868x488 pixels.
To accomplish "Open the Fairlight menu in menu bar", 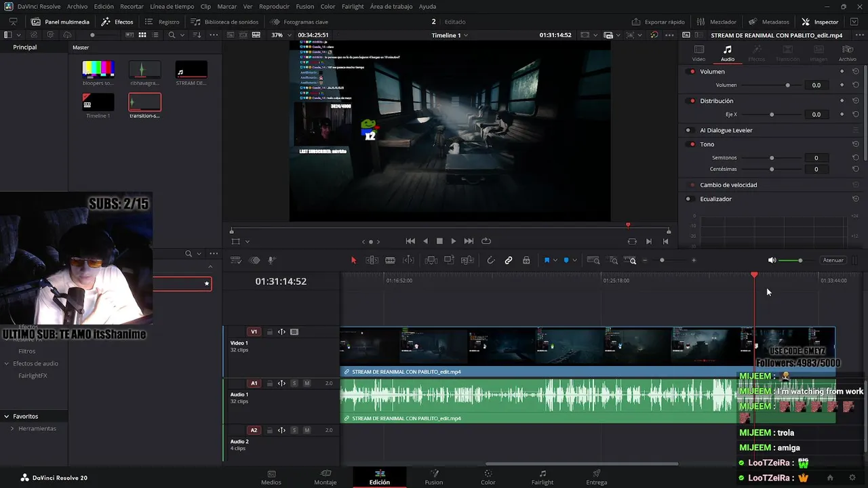I will [352, 6].
